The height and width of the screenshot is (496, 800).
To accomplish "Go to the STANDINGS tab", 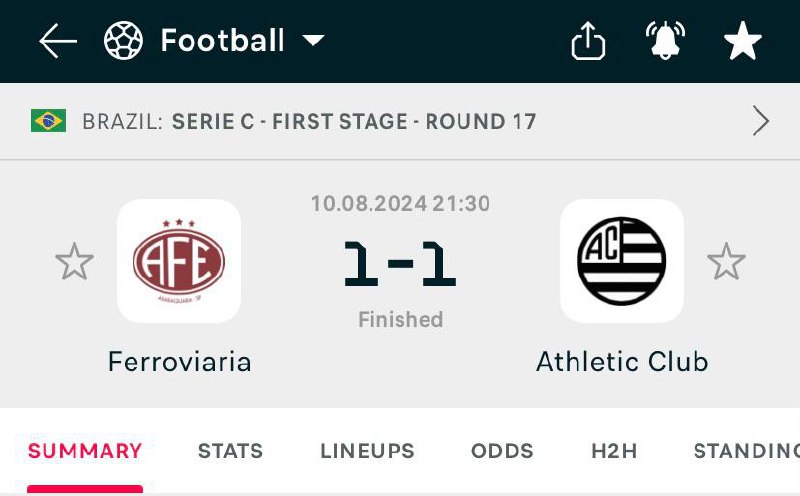I will (745, 451).
